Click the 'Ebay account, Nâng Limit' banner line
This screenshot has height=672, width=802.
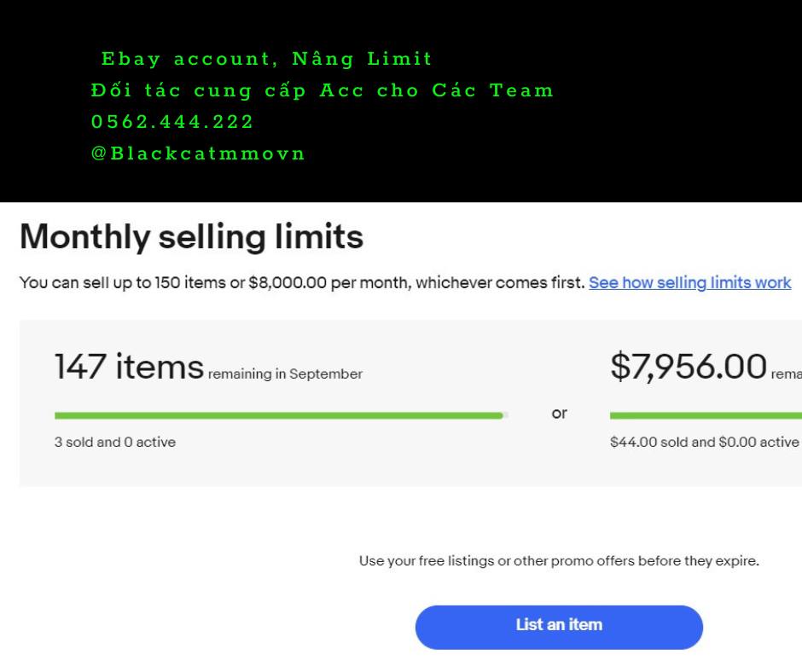coord(267,59)
